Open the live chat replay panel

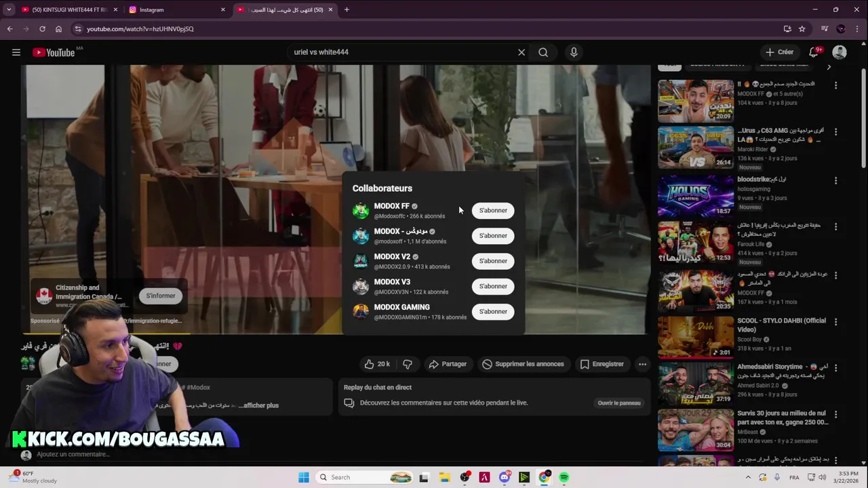pos(619,403)
